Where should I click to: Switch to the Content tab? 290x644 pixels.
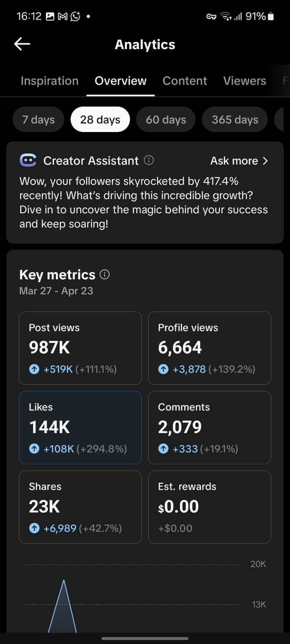click(x=184, y=81)
